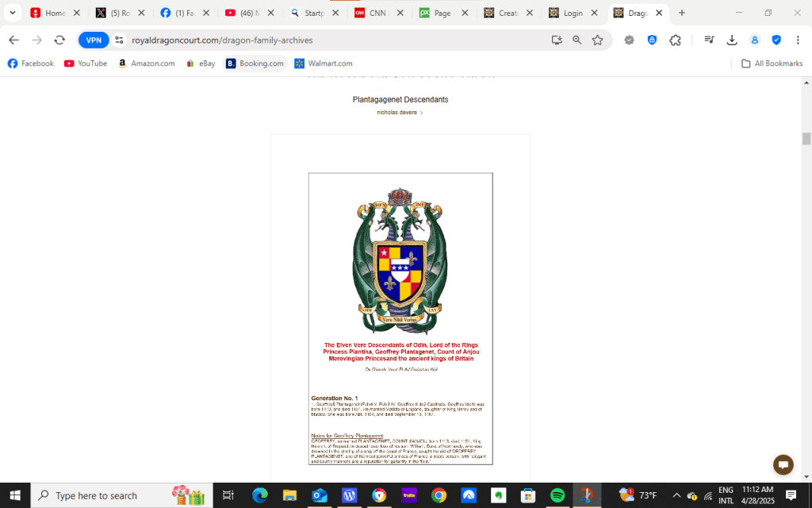Open the All Bookmarks folder
This screenshot has width=812, height=508.
tap(772, 63)
